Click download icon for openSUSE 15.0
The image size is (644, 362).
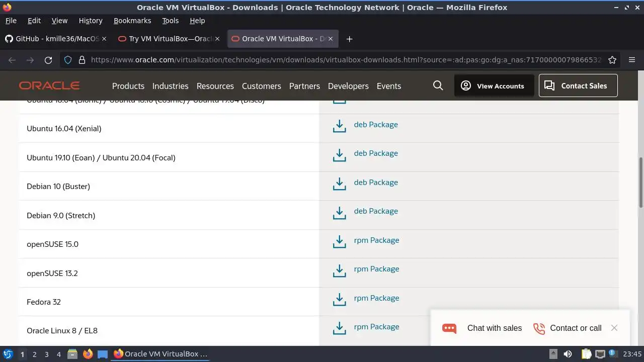[340, 242]
